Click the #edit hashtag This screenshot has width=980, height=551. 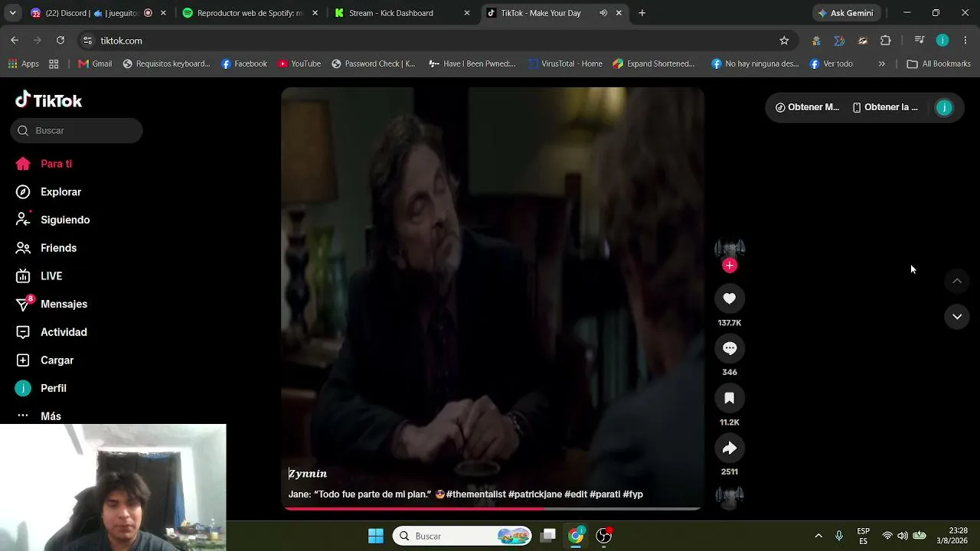[x=576, y=494]
